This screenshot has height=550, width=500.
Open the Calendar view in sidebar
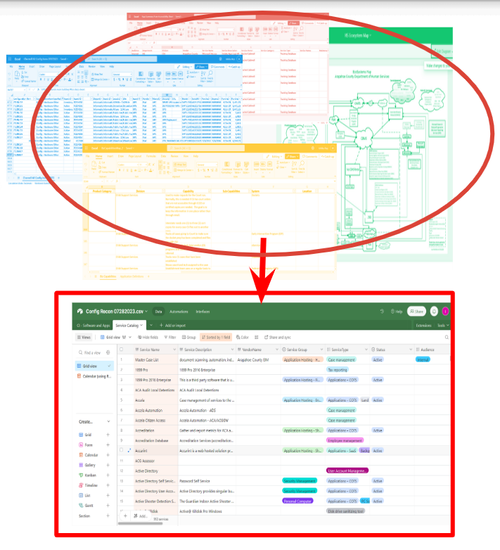click(94, 376)
